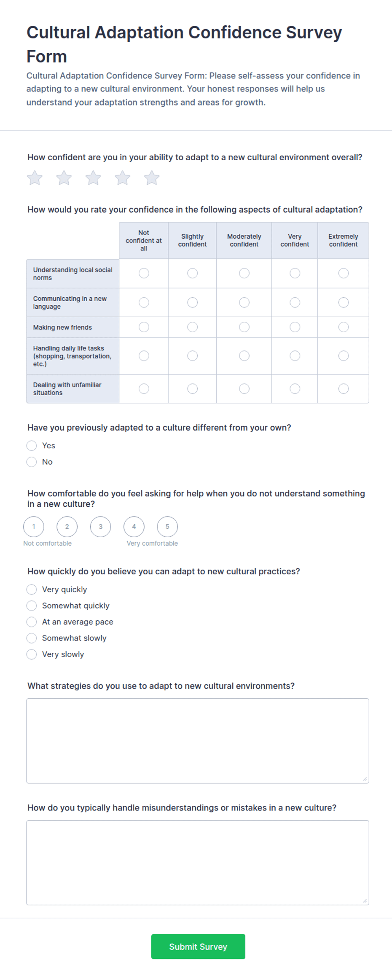Choose Moderately confident for Making new friends
This screenshot has width=392, height=980.
[244, 327]
